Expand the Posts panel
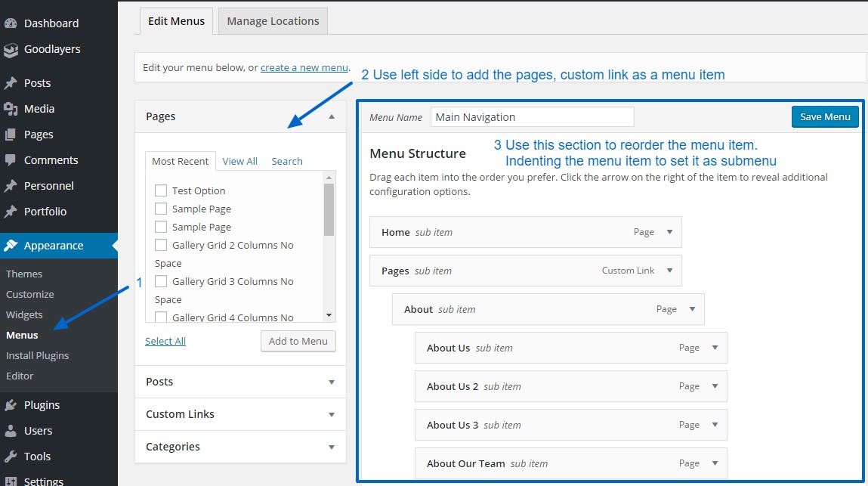This screenshot has height=486, width=868. pos(331,382)
